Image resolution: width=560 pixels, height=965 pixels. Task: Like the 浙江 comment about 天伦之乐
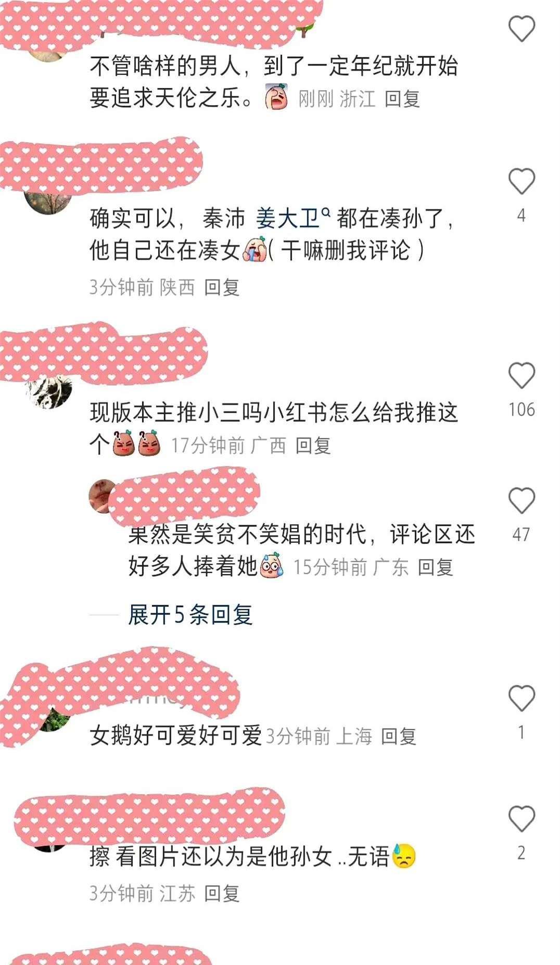(x=521, y=29)
